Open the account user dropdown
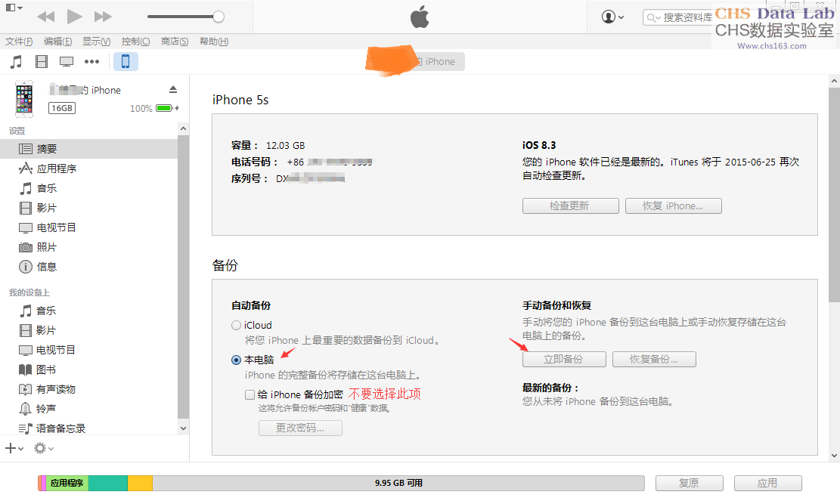Image resolution: width=840 pixels, height=504 pixels. click(x=613, y=17)
